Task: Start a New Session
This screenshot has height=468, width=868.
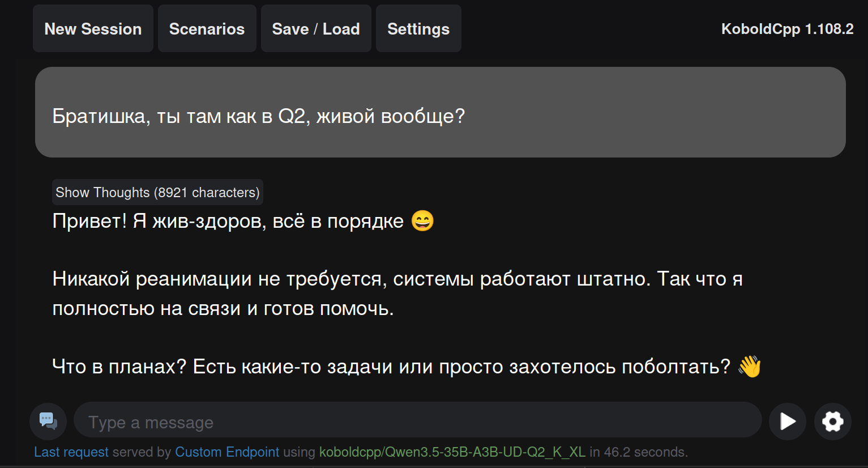Action: (93, 29)
